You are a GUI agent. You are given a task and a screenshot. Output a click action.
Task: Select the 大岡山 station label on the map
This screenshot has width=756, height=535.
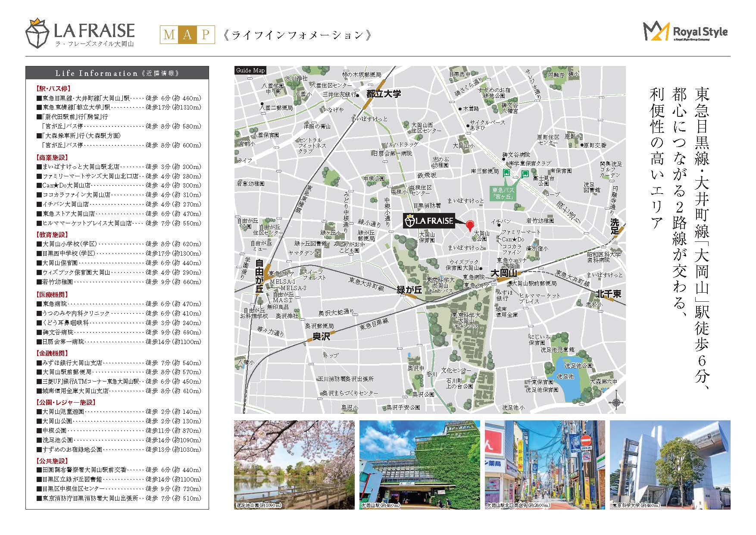[503, 273]
